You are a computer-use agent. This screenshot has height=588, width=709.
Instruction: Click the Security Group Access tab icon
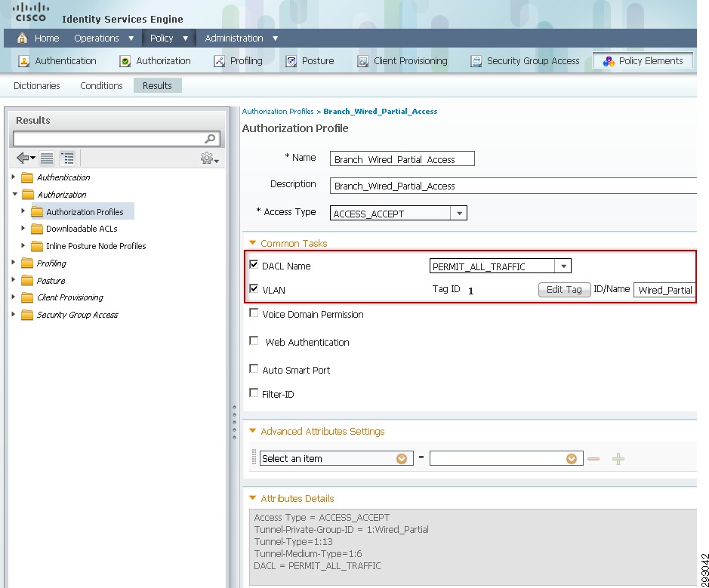point(476,61)
